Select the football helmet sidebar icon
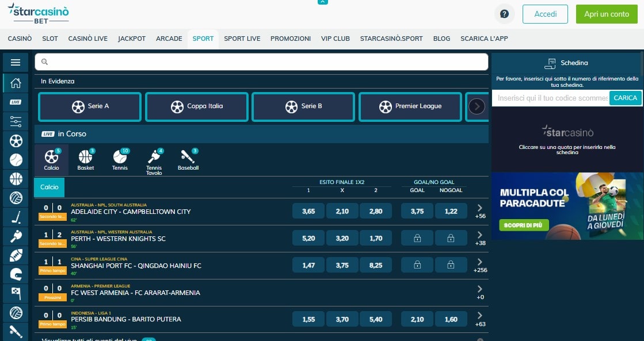Screen dimensions: 644x341 click(x=16, y=274)
